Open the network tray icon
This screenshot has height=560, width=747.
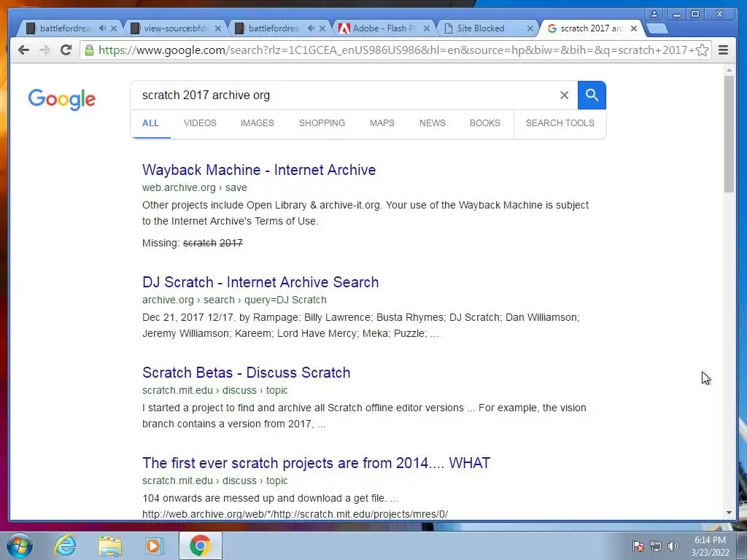coord(656,546)
